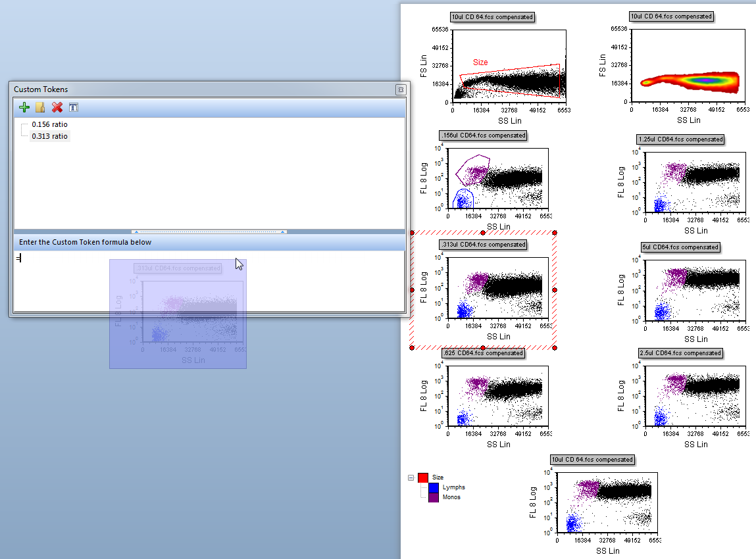
Task: Click the purple Monos color swatch
Action: (434, 497)
